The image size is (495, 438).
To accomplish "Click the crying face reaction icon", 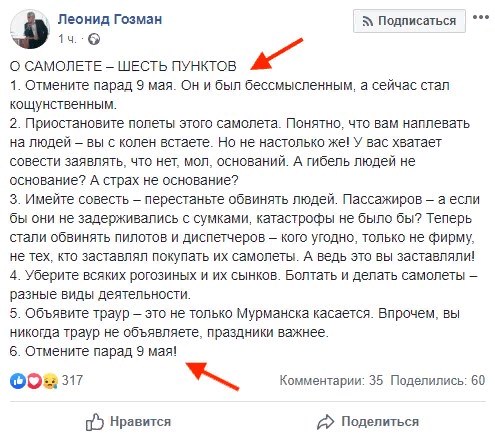I will (50, 381).
